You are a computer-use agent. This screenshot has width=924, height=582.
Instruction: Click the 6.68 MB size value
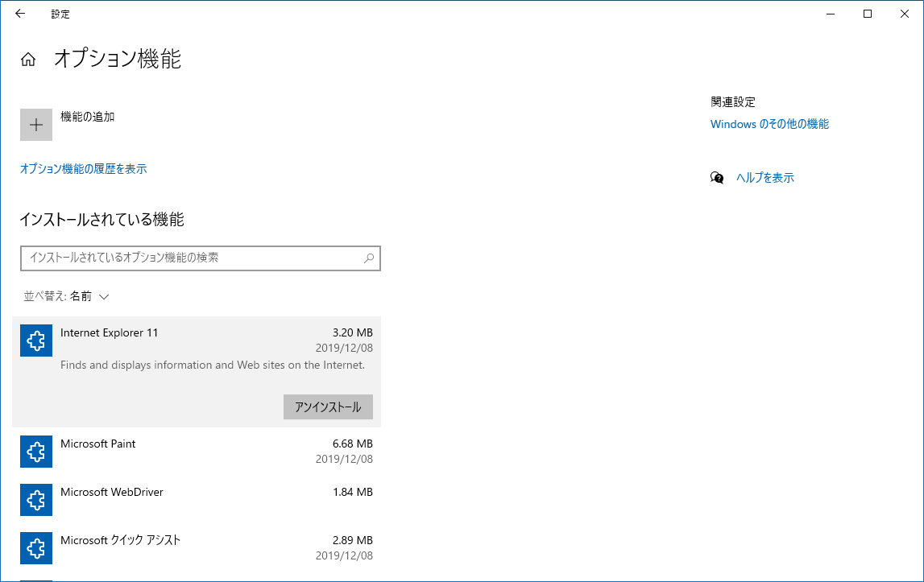(352, 444)
